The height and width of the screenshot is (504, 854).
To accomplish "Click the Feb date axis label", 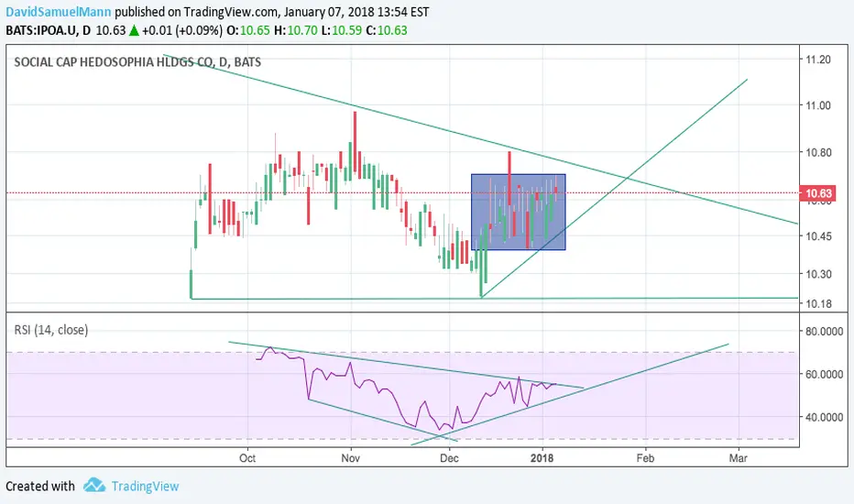I will point(645,458).
